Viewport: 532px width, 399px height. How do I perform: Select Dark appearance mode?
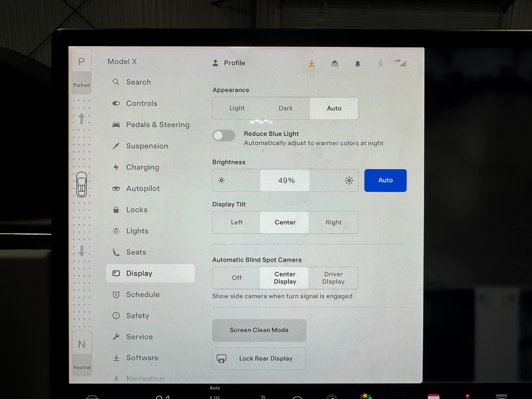tap(286, 108)
